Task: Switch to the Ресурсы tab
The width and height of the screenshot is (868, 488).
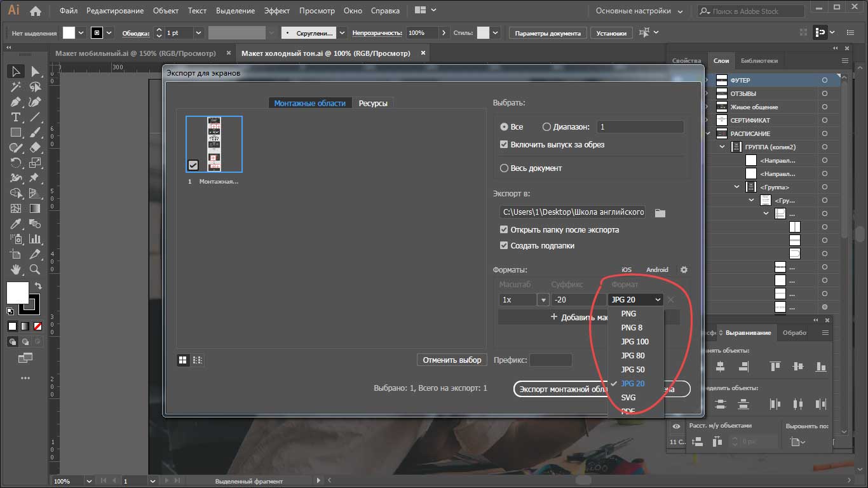Action: 372,103
